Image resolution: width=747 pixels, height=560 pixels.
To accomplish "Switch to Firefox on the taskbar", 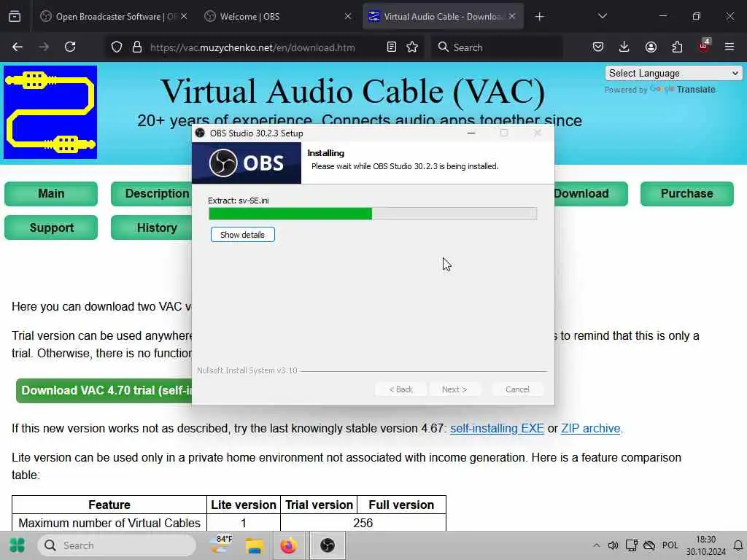I will [287, 545].
